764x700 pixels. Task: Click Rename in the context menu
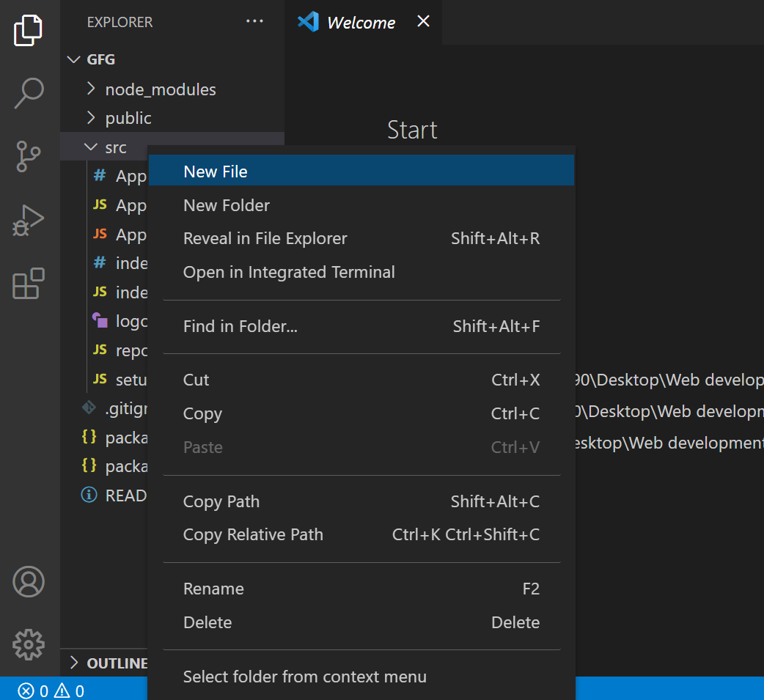[x=213, y=589]
